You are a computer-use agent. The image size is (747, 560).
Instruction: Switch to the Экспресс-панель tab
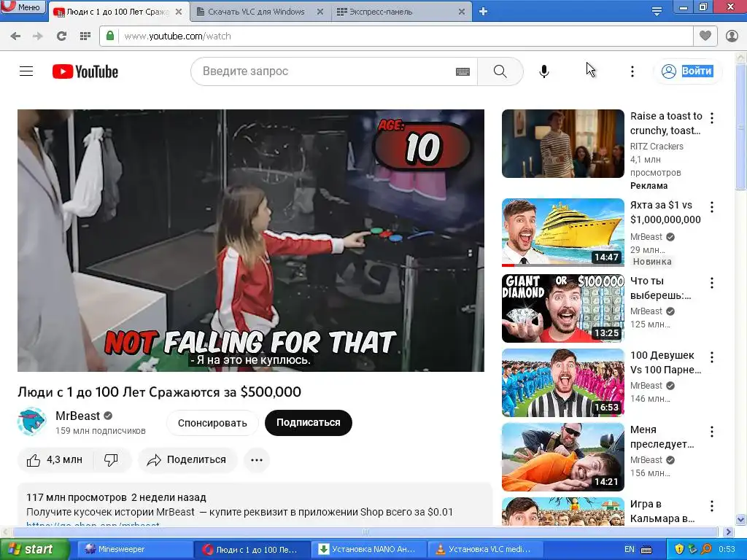[381, 12]
